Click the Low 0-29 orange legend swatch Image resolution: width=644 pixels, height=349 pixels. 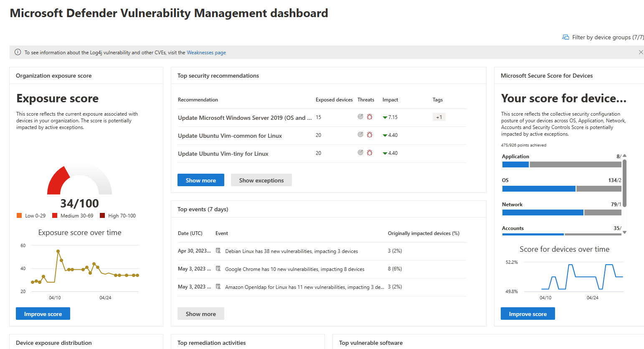click(19, 215)
